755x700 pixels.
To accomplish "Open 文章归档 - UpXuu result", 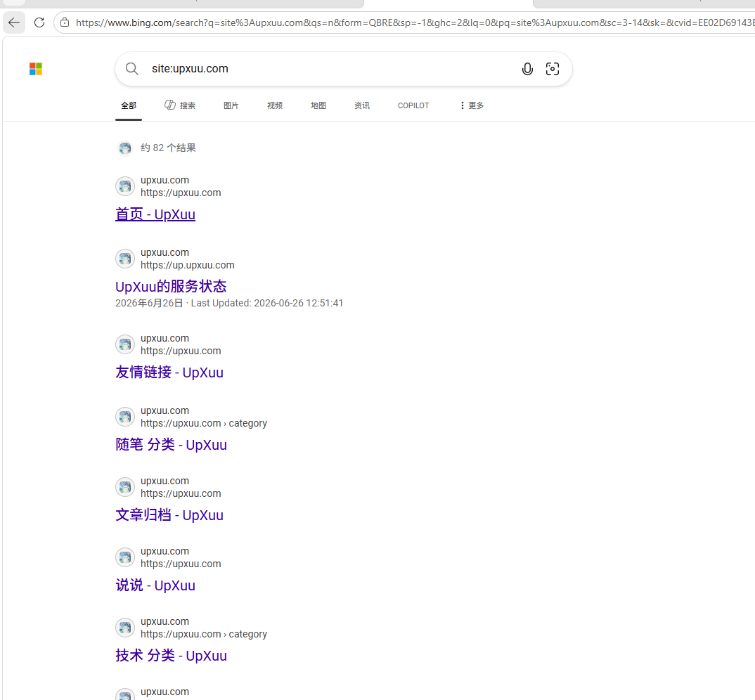I will point(169,514).
